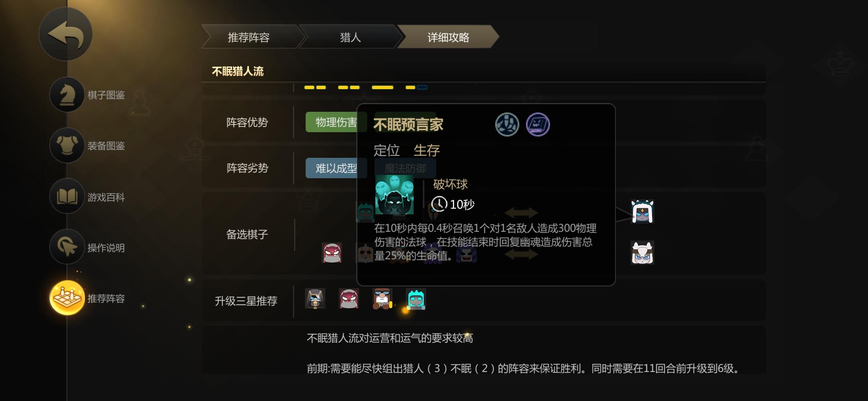This screenshot has height=401, width=868.
Task: Open 游戏百科 book icon
Action: pyautogui.click(x=67, y=196)
